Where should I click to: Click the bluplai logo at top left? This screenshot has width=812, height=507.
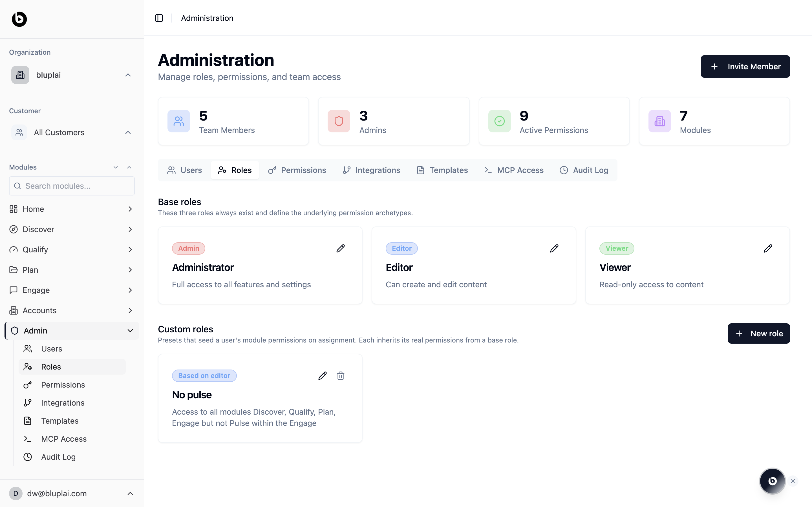coord(19,19)
